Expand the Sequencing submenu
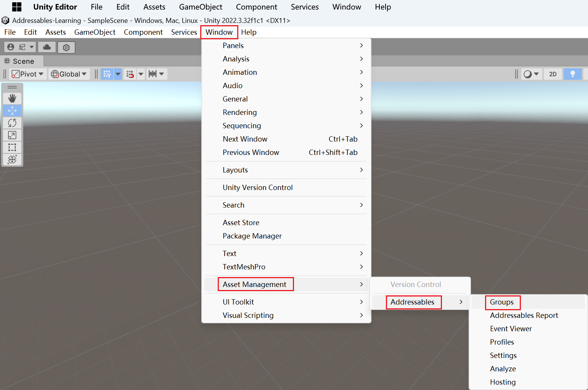Screen dimensions: 588x390 click(286, 126)
